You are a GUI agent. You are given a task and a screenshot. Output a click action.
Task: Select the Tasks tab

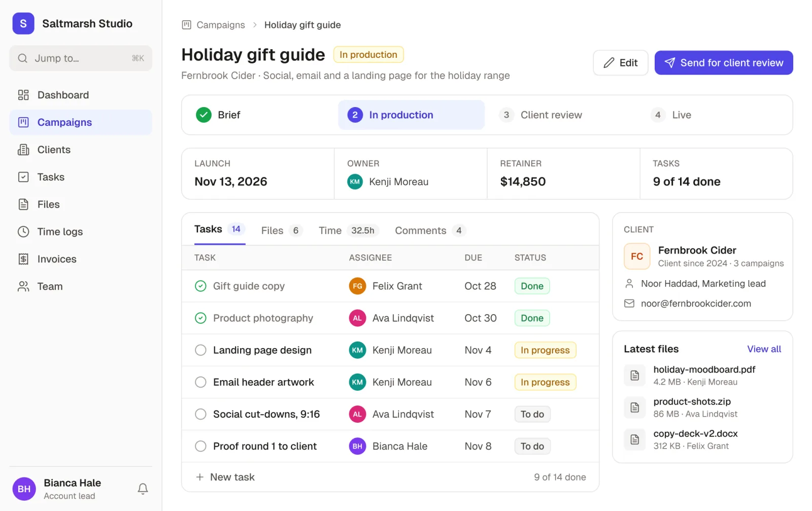220,229
